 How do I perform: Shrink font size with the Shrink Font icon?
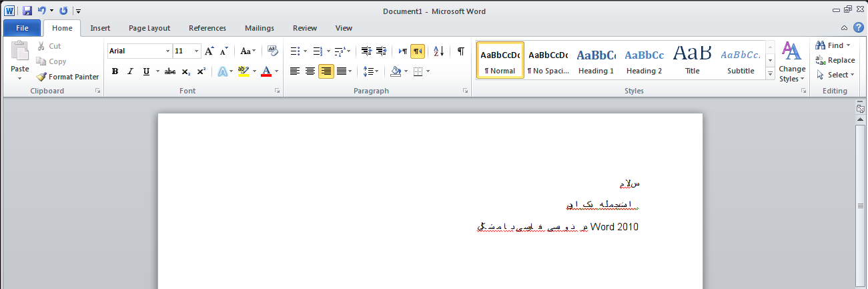(x=224, y=51)
